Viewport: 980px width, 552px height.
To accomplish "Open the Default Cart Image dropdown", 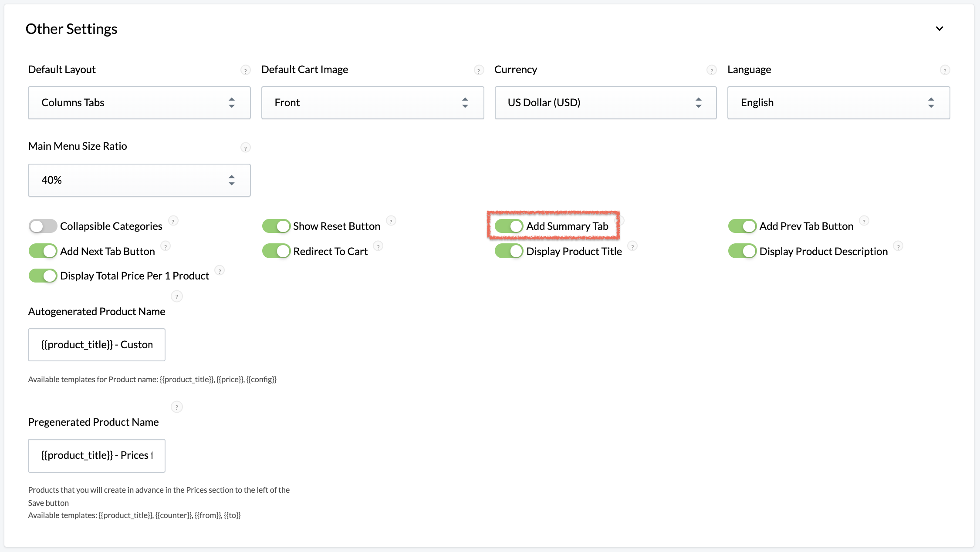I will click(372, 103).
